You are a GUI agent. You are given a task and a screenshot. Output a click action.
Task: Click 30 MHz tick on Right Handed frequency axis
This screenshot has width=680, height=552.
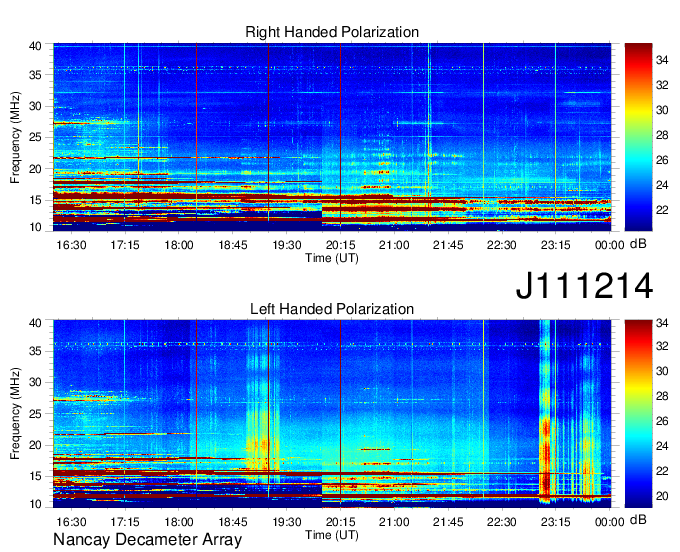click(x=35, y=107)
